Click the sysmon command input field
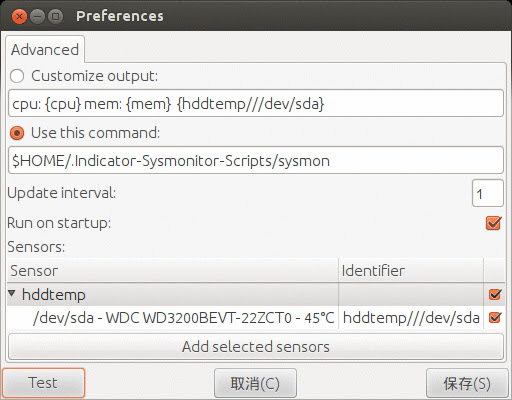The image size is (512, 400). [x=256, y=160]
